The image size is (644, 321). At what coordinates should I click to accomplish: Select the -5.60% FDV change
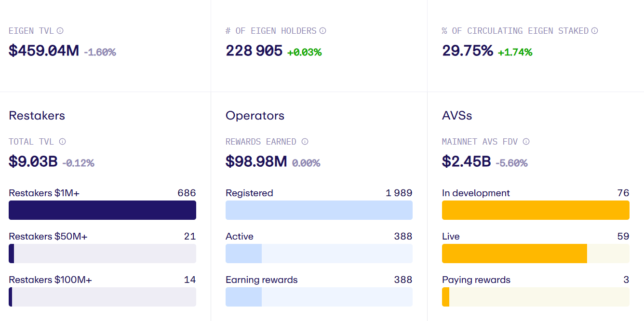(x=511, y=163)
